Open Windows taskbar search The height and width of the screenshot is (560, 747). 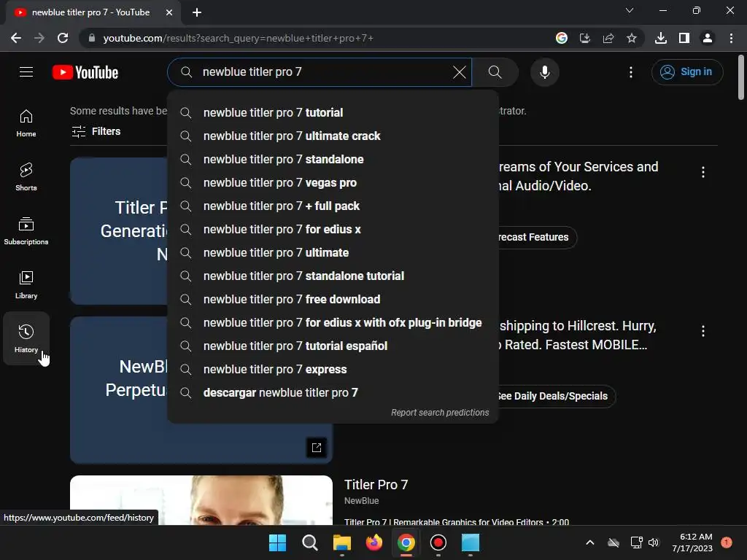click(x=309, y=542)
